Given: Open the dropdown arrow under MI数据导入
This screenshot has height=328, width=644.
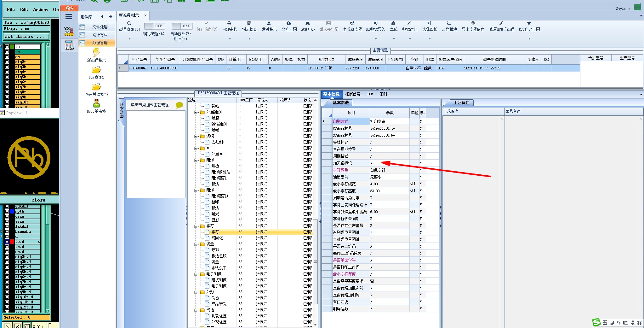Looking at the screenshot, I should point(376,39).
